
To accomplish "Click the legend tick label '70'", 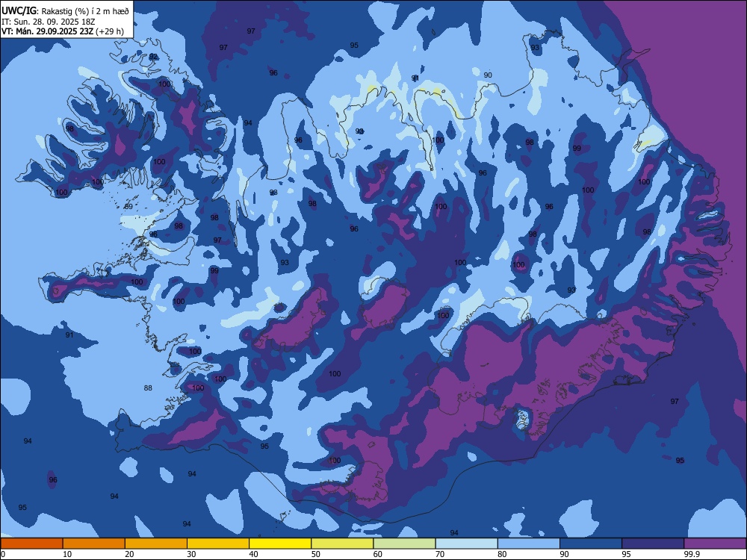I will tap(440, 554).
